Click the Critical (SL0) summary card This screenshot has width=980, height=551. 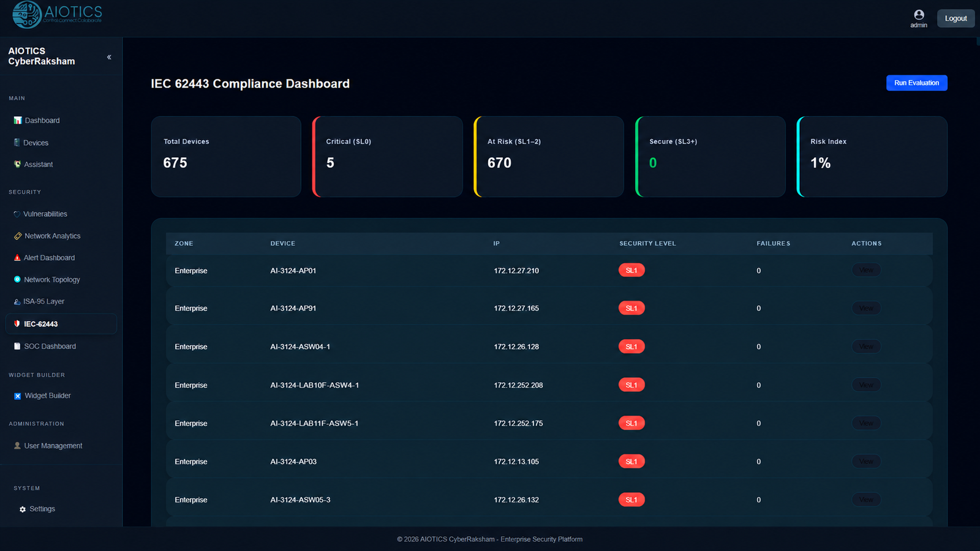387,157
